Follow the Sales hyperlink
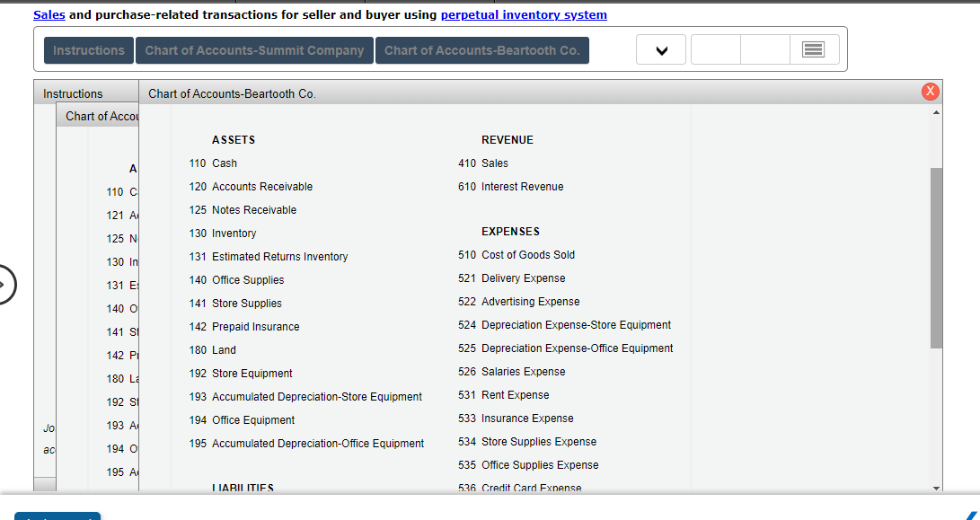The image size is (980, 520). 49,14
